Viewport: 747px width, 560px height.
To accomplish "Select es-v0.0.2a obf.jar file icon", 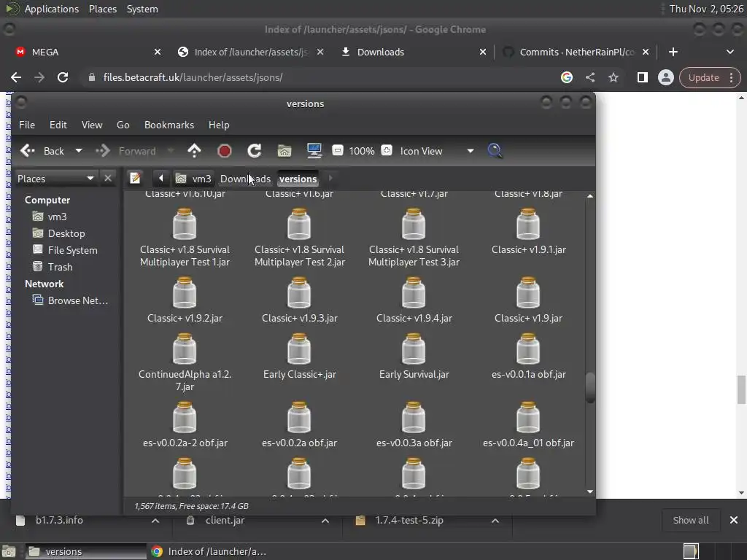I will click(299, 417).
